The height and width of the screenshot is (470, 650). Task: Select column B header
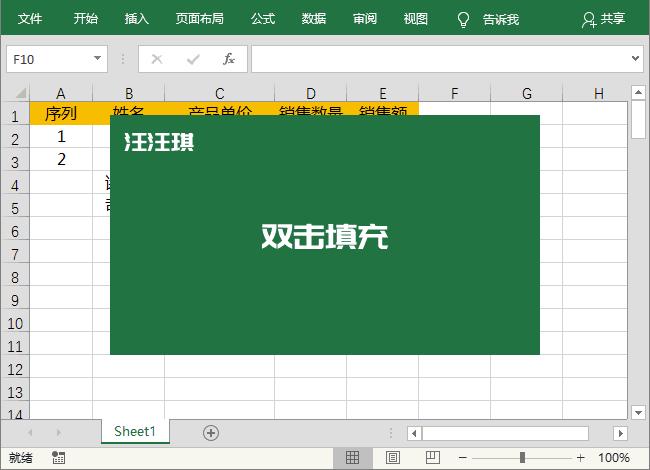click(x=129, y=93)
